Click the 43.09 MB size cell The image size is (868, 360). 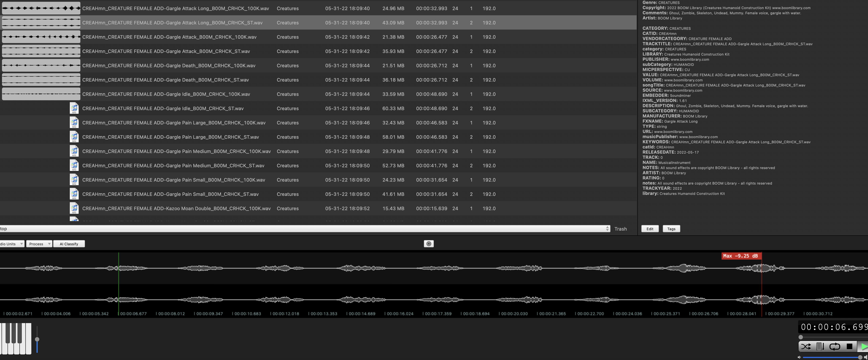click(x=393, y=23)
